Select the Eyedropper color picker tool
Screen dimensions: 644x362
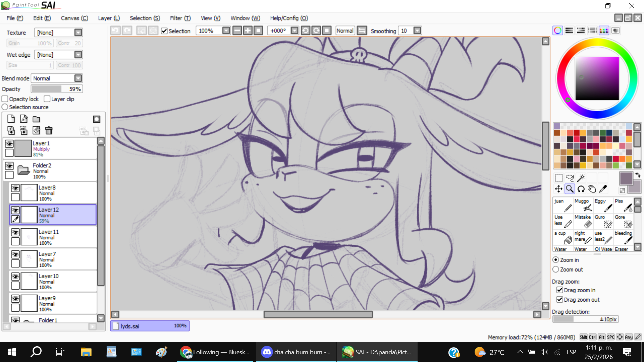pos(603,189)
